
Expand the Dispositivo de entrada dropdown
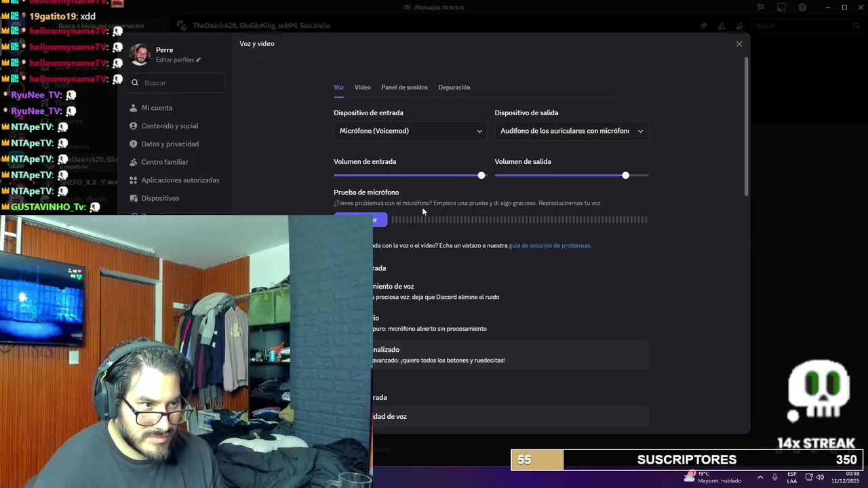point(410,131)
